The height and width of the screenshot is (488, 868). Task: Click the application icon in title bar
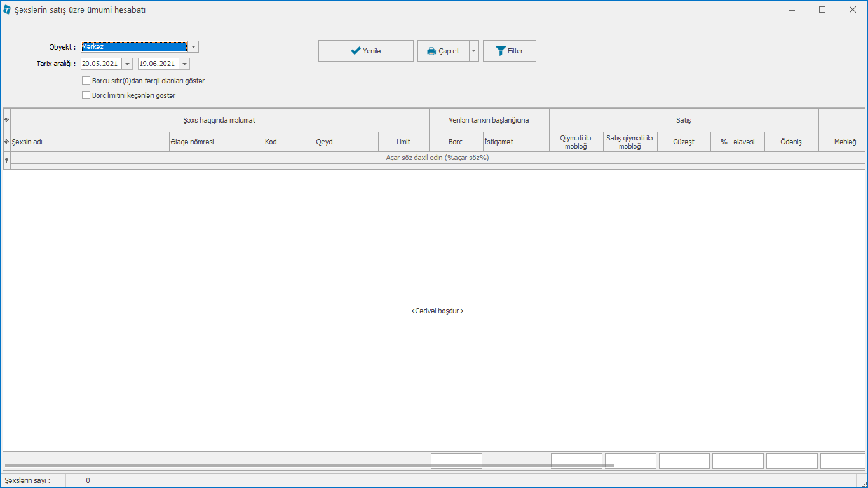(7, 10)
